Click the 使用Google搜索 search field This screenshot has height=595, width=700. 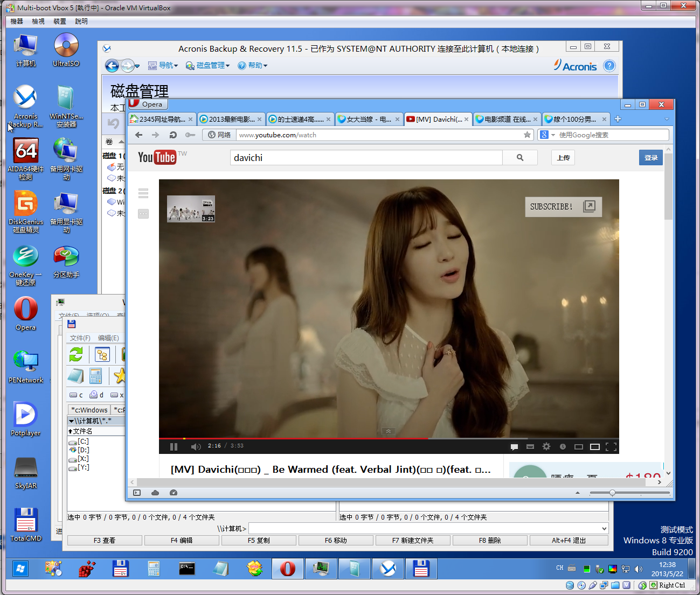pos(613,135)
